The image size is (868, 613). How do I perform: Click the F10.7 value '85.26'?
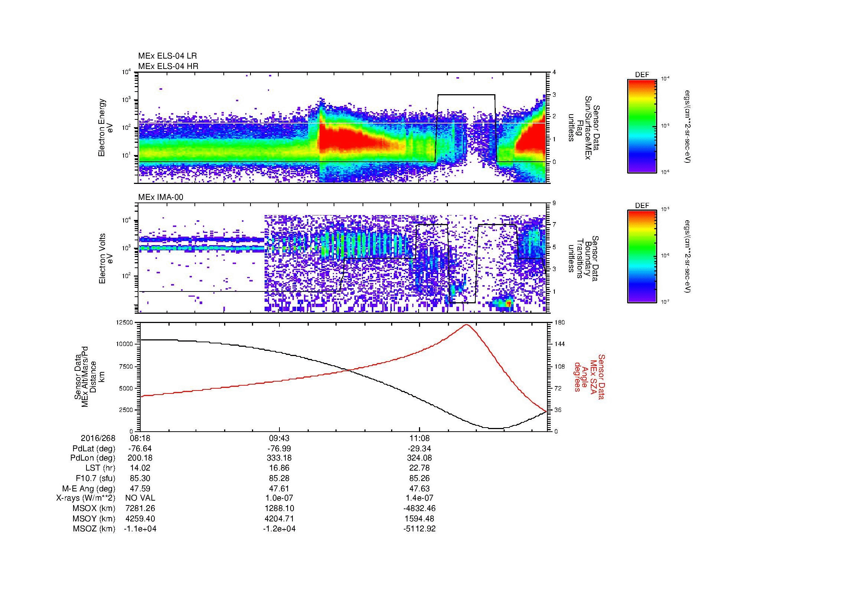[419, 478]
